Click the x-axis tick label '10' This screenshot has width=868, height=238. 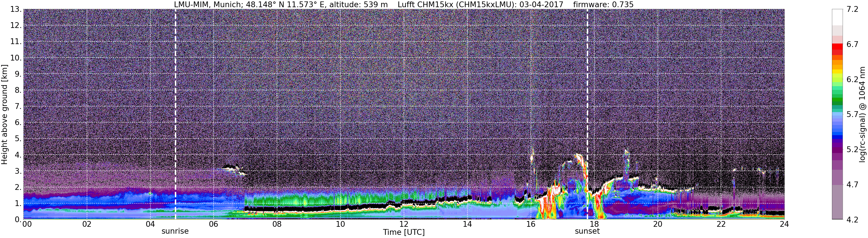point(340,224)
